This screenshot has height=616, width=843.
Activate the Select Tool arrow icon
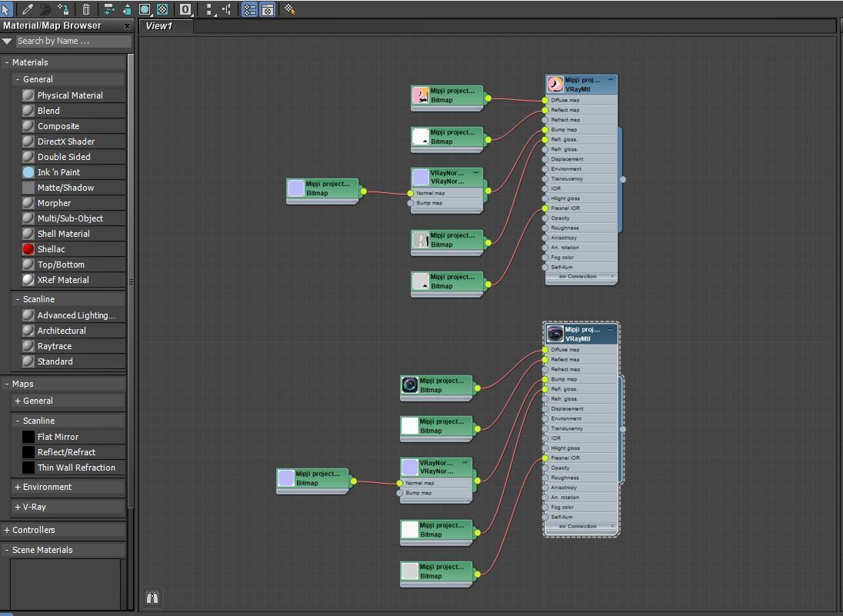[x=6, y=8]
